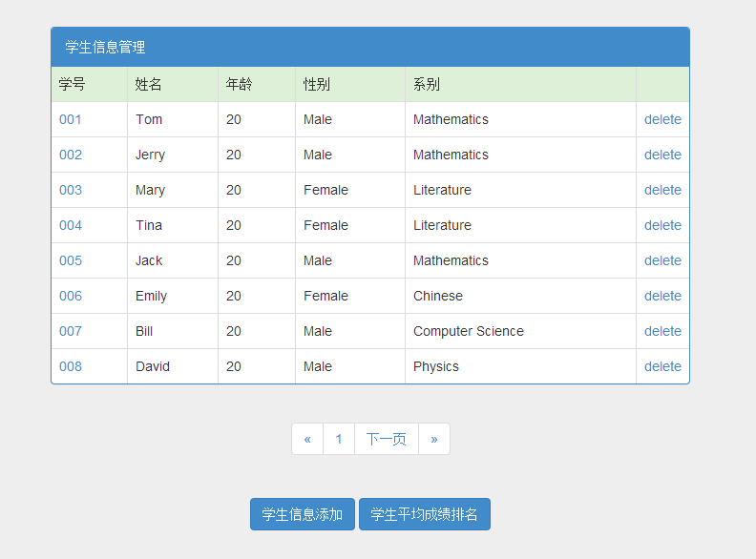756x559 pixels.
Task: Click the 学生信息添加 button
Action: [x=303, y=514]
